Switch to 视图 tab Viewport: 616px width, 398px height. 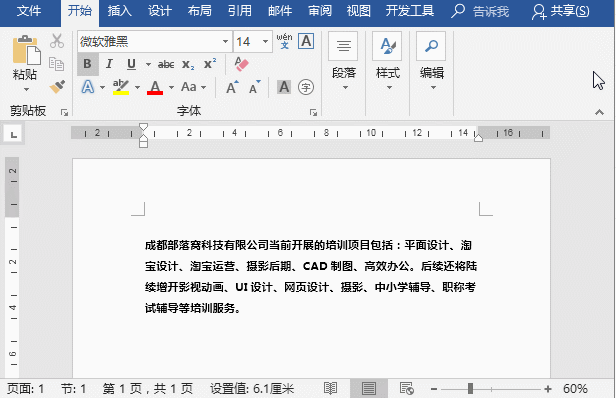(358, 11)
